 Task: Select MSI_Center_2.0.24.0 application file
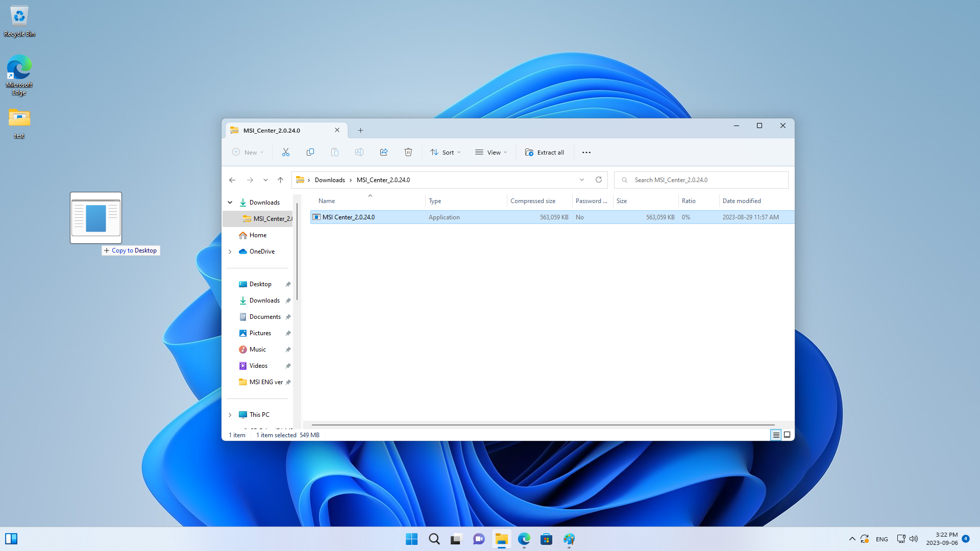coord(348,217)
